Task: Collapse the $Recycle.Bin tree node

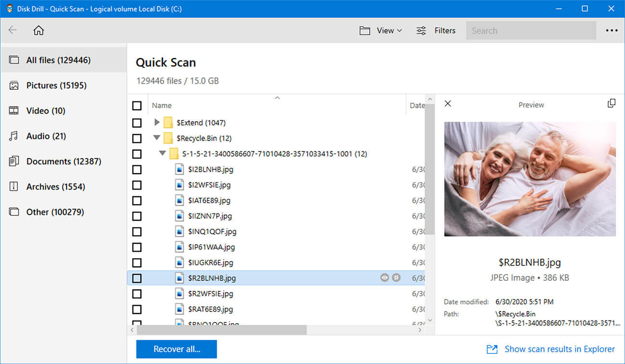Action: click(x=156, y=138)
